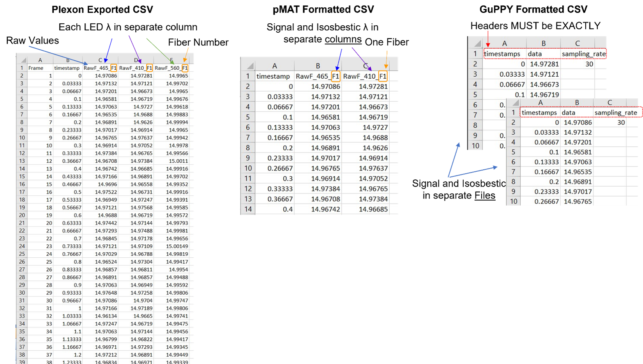The image size is (643, 364).
Task: Select column B header in the pMAT sheet
Action: tap(318, 66)
